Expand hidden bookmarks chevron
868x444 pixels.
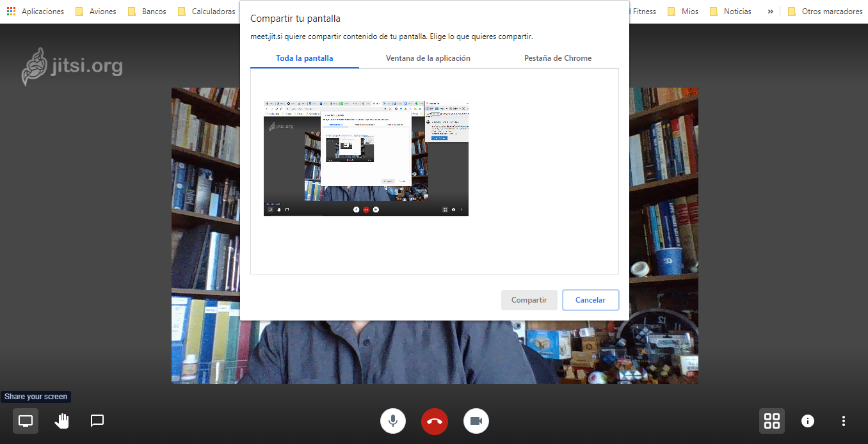point(770,12)
